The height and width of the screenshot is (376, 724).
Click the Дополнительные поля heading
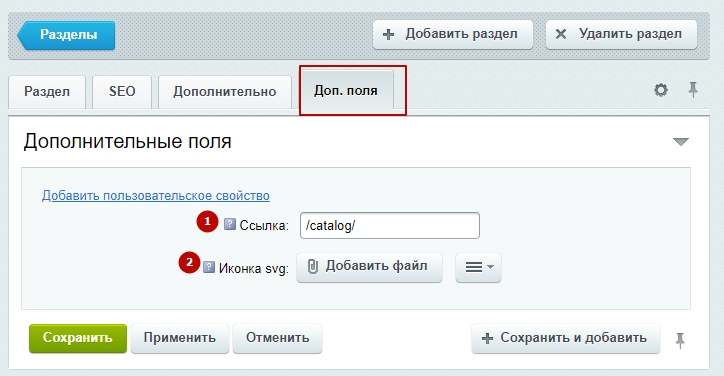[127, 141]
